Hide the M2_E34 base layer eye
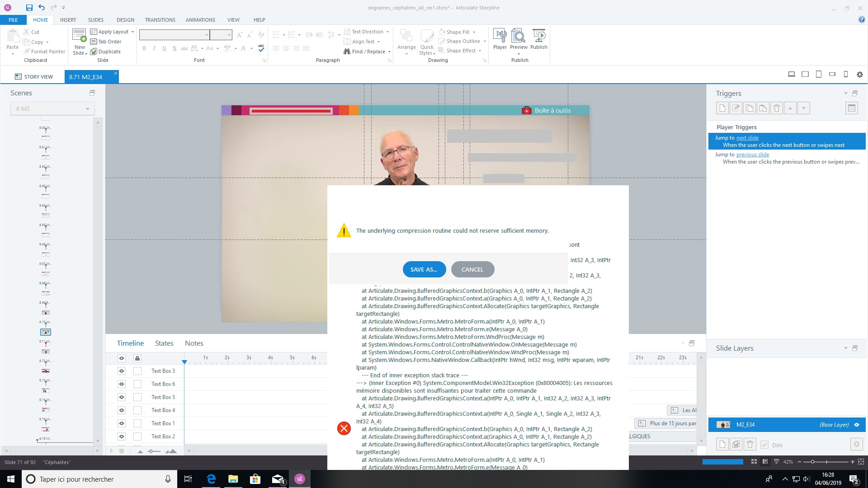Image resolution: width=868 pixels, height=488 pixels. pyautogui.click(x=856, y=425)
